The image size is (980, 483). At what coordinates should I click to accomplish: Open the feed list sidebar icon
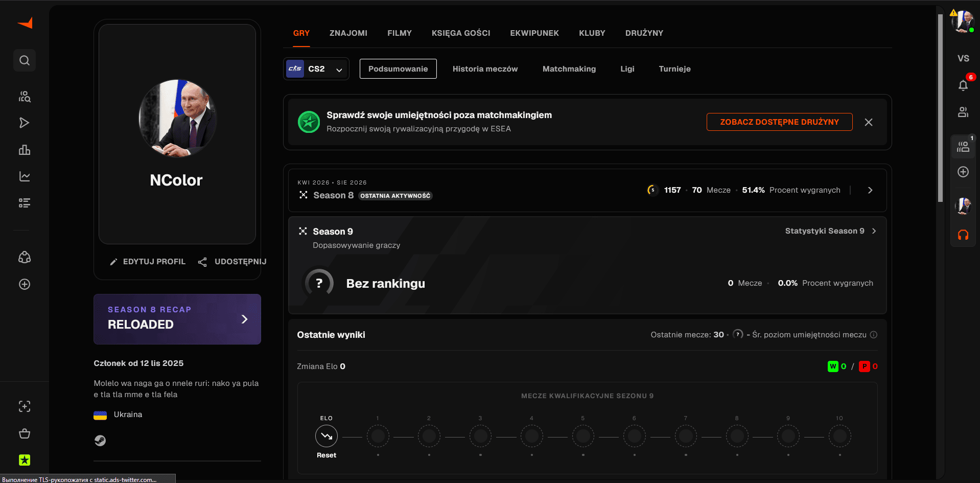coord(25,203)
